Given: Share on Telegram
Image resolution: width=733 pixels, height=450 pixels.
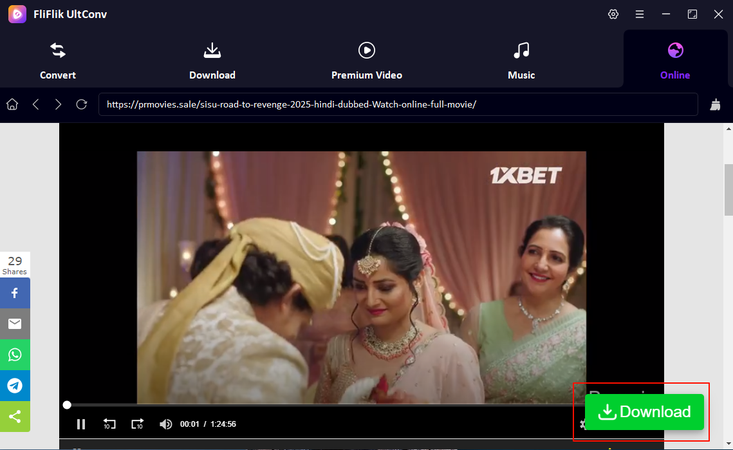Looking at the screenshot, I should coord(15,386).
